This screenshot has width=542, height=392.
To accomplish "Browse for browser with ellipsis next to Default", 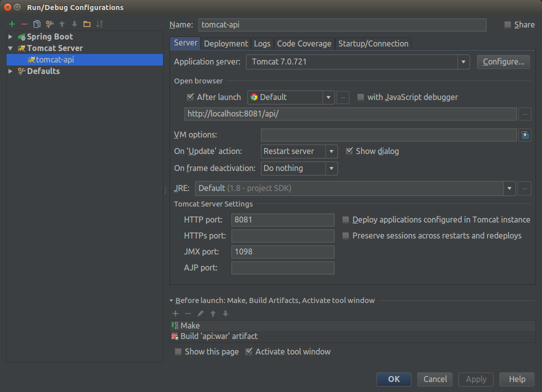I will (x=343, y=97).
